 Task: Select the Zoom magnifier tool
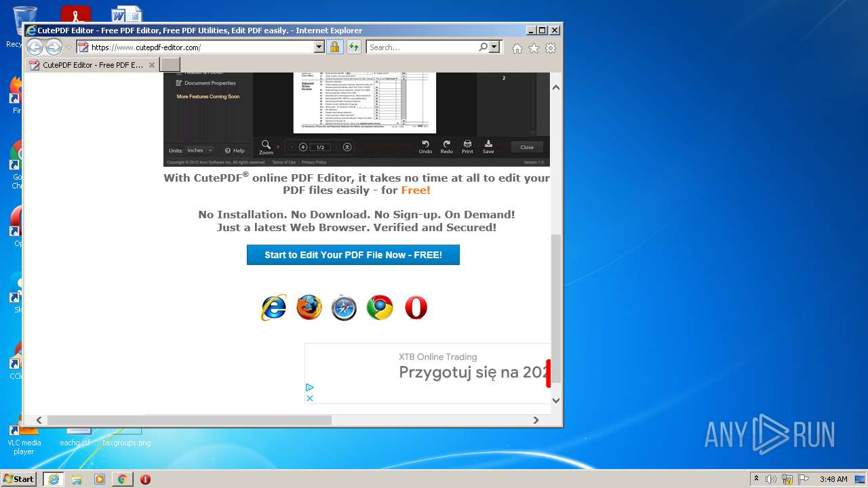[x=267, y=147]
